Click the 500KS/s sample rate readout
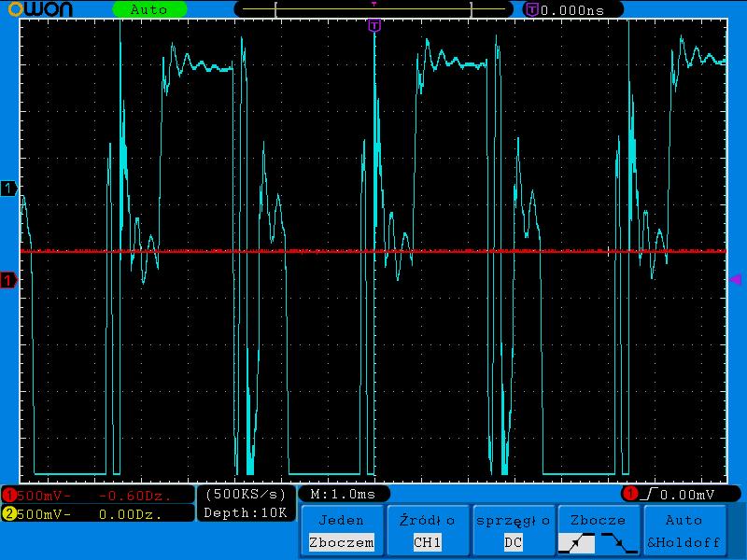The image size is (747, 560). coord(246,495)
